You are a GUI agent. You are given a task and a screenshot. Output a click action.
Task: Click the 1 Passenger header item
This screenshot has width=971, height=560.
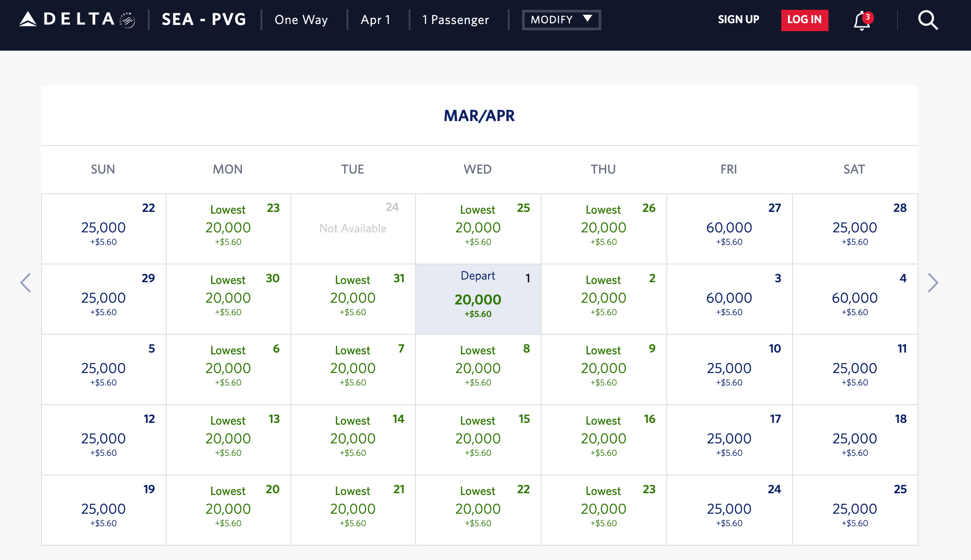coord(455,20)
